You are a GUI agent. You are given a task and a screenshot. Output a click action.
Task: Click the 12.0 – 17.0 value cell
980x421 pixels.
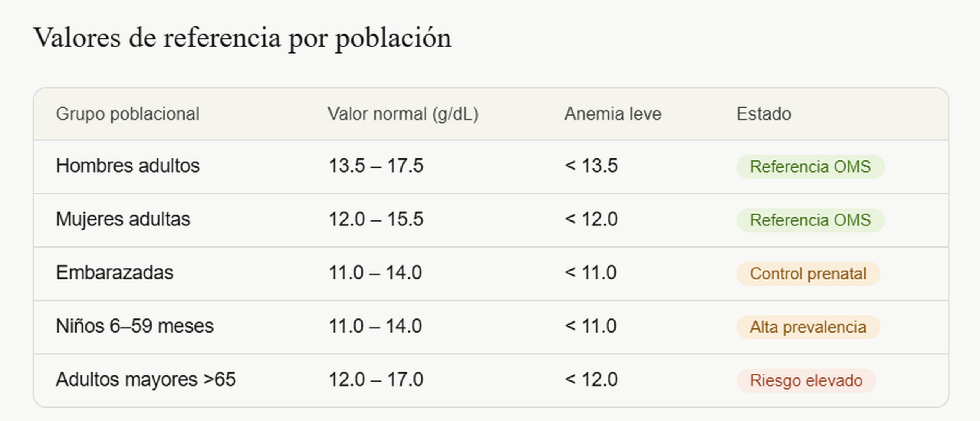(376, 380)
